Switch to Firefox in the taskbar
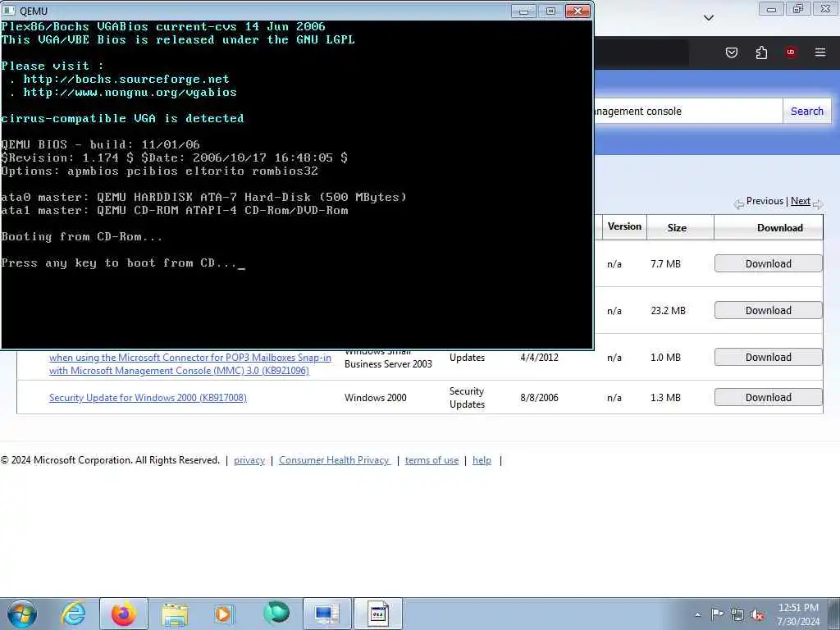Screen dimensions: 840x630 pyautogui.click(x=124, y=614)
